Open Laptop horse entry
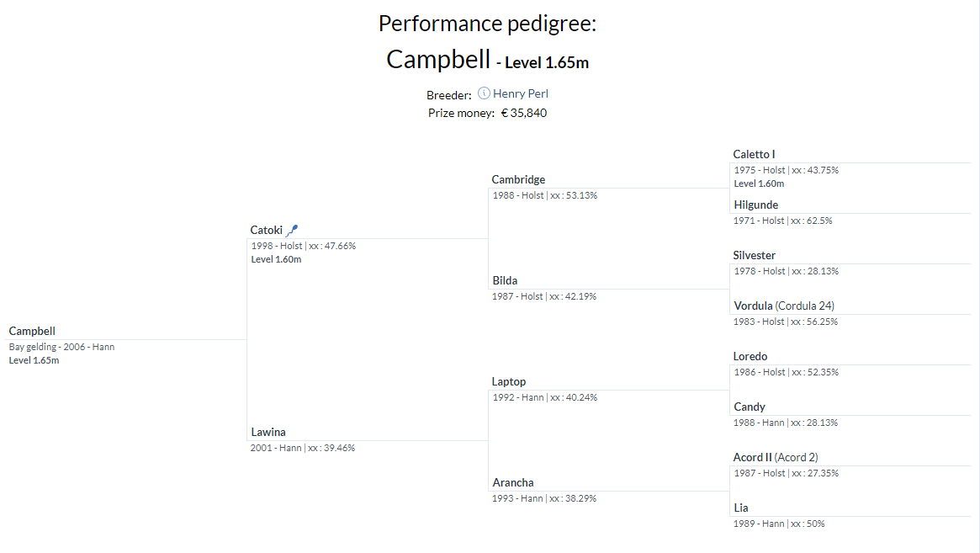This screenshot has height=553, width=980. (x=510, y=381)
